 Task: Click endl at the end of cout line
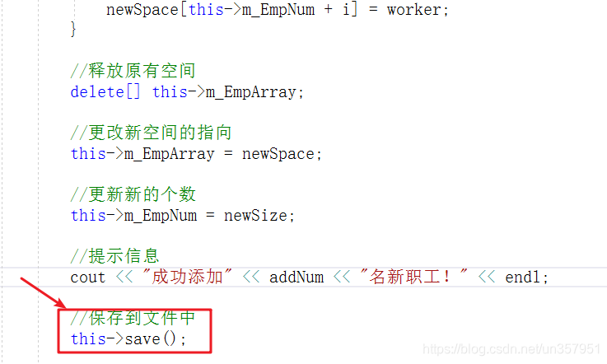tap(523, 278)
